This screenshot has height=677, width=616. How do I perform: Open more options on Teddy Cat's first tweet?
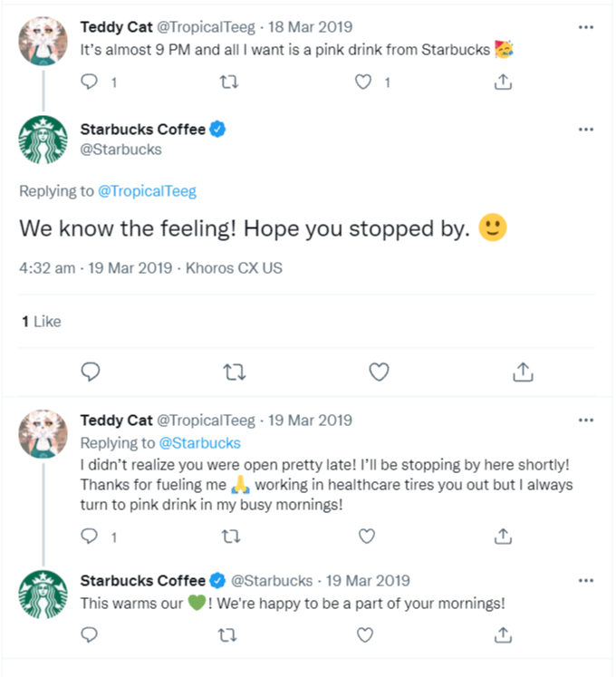click(585, 26)
